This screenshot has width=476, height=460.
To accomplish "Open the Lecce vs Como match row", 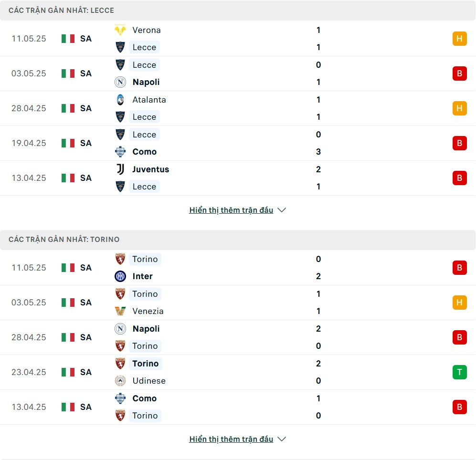I will coord(238,143).
